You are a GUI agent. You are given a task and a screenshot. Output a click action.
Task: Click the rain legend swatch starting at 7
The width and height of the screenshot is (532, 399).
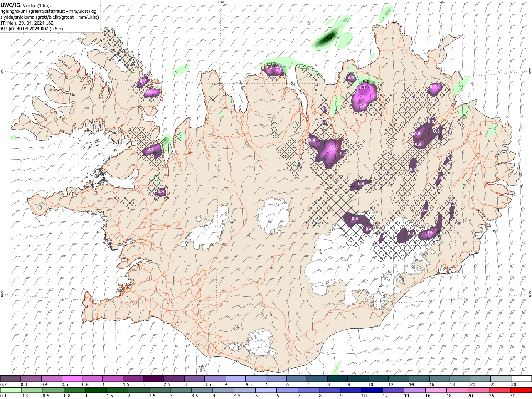[x=308, y=390]
